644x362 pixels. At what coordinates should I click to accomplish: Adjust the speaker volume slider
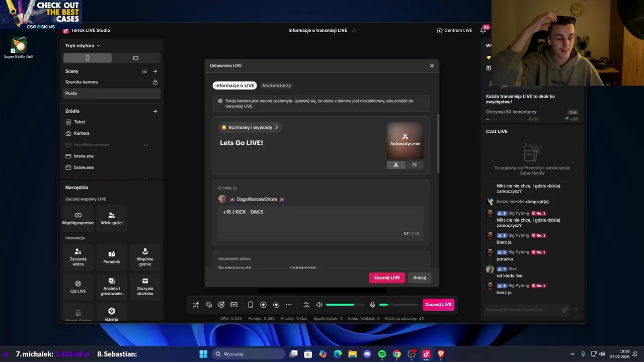[x=345, y=305]
